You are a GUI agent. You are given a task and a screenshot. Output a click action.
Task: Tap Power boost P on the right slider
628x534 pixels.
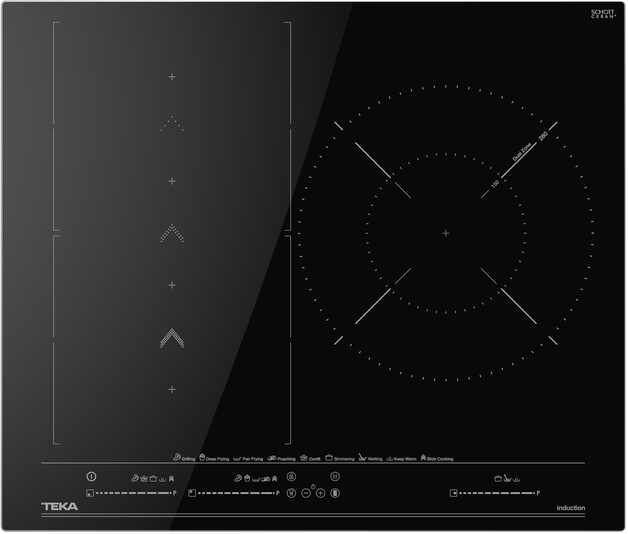(538, 493)
